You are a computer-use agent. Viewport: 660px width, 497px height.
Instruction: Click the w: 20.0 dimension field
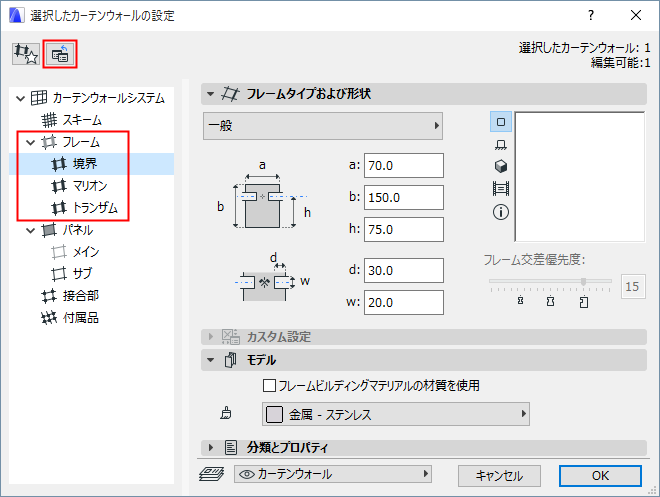click(404, 302)
